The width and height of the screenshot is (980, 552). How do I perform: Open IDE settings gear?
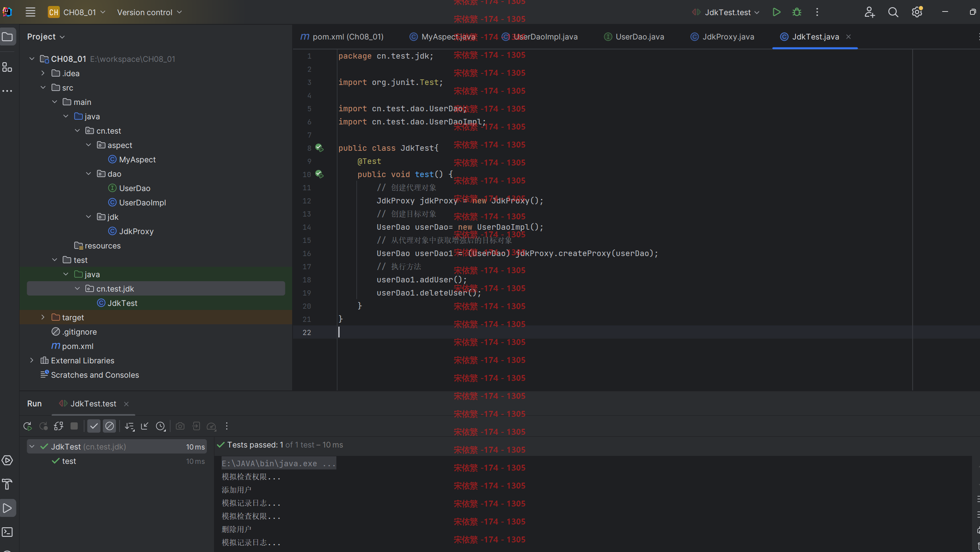point(917,12)
